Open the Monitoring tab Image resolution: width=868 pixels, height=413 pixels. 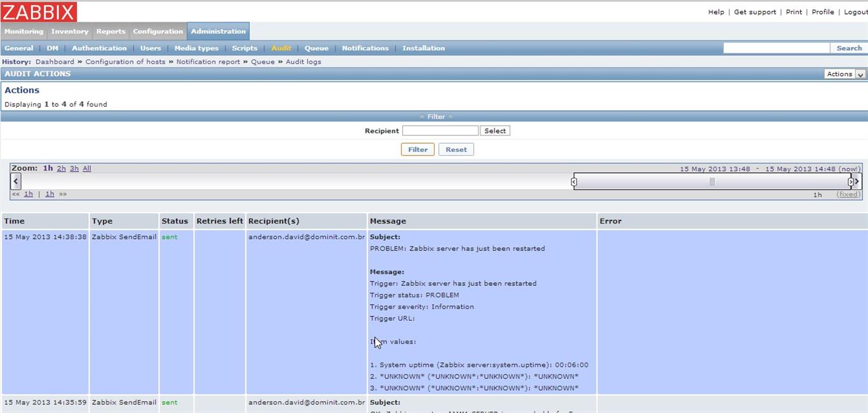coord(24,31)
